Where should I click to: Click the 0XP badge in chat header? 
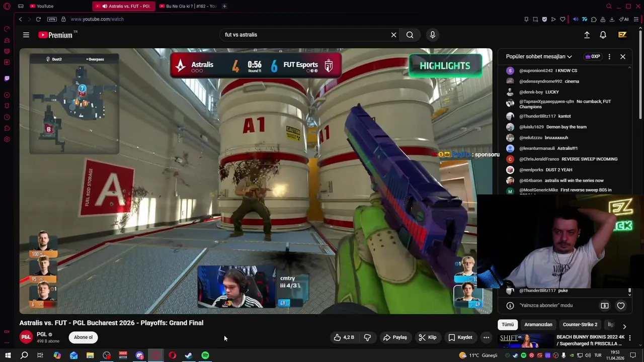coord(593,56)
